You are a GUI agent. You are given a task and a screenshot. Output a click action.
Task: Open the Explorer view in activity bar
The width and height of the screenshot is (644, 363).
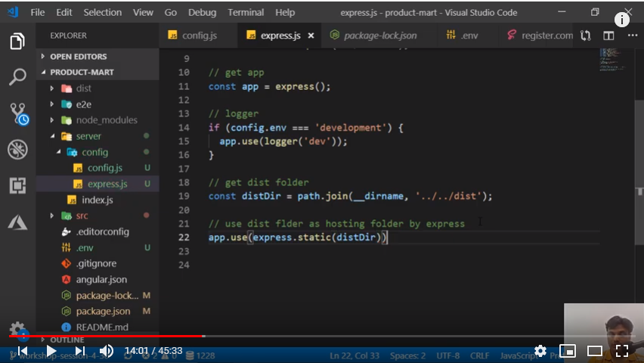pos(17,42)
